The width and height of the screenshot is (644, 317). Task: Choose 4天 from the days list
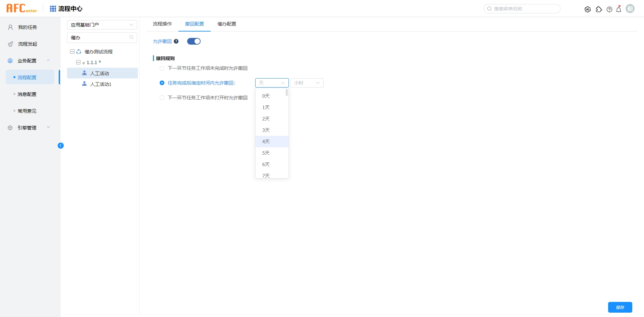[x=266, y=142]
